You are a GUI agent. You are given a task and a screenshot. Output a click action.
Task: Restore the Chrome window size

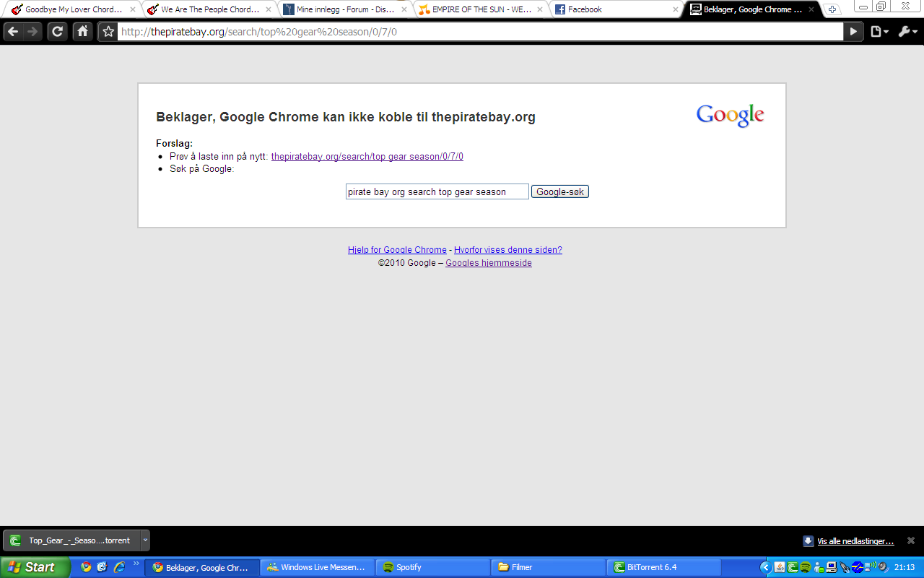881,6
